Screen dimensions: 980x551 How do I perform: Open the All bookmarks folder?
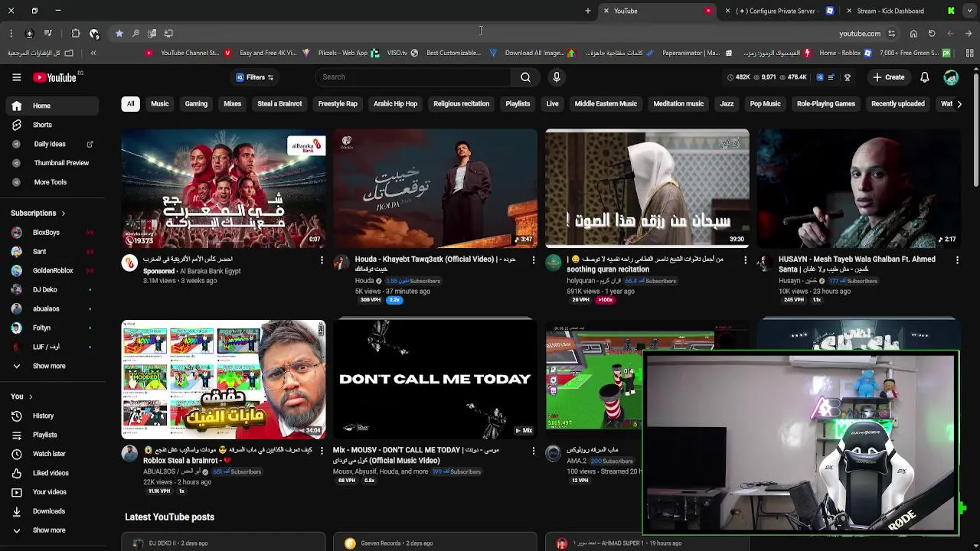tap(40, 53)
